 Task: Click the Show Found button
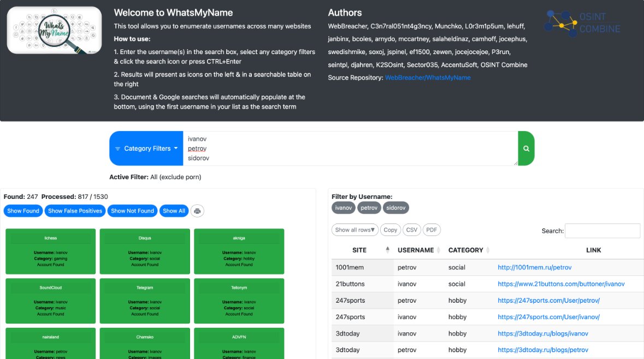coord(23,211)
